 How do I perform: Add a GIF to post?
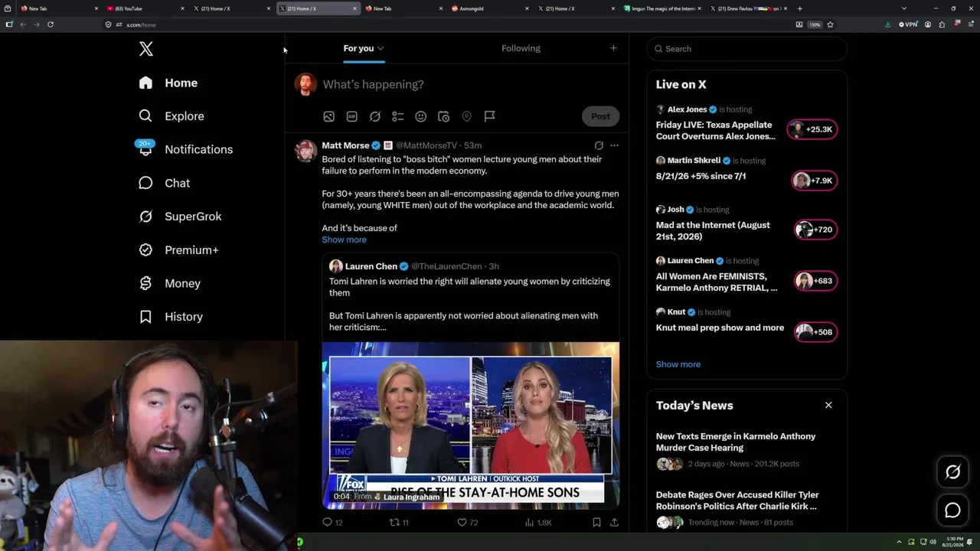coord(351,116)
